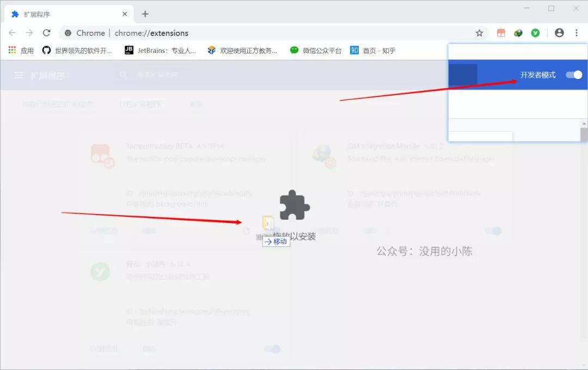Open the 应用 apps bookmark
This screenshot has height=370, width=588.
pos(21,50)
